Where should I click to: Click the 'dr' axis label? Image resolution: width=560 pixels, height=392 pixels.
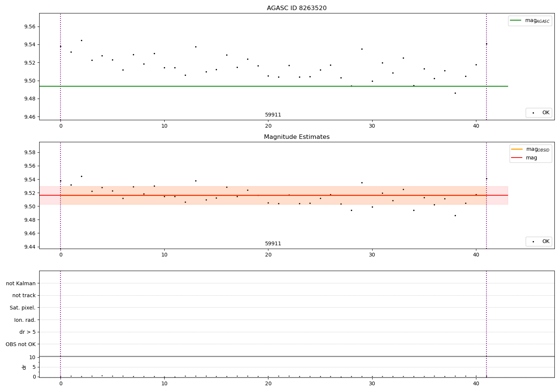pyautogui.click(x=24, y=367)
